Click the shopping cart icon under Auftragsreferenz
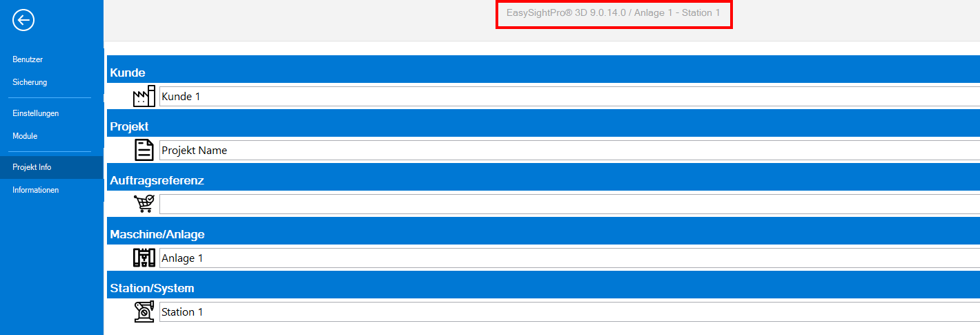 coord(144,204)
